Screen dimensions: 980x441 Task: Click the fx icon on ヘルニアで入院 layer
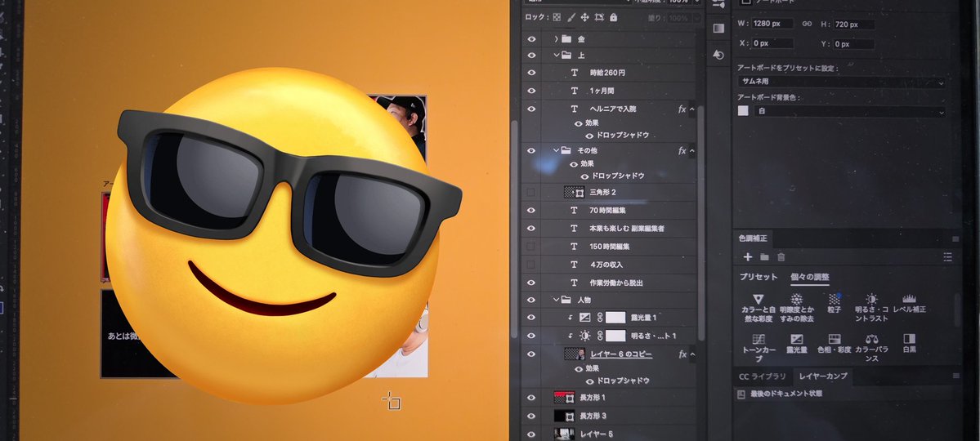click(x=682, y=109)
